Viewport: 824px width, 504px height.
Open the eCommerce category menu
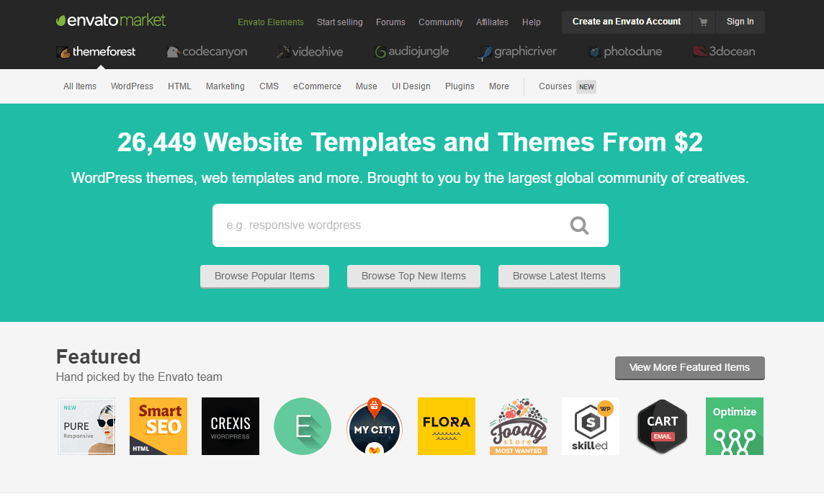317,86
